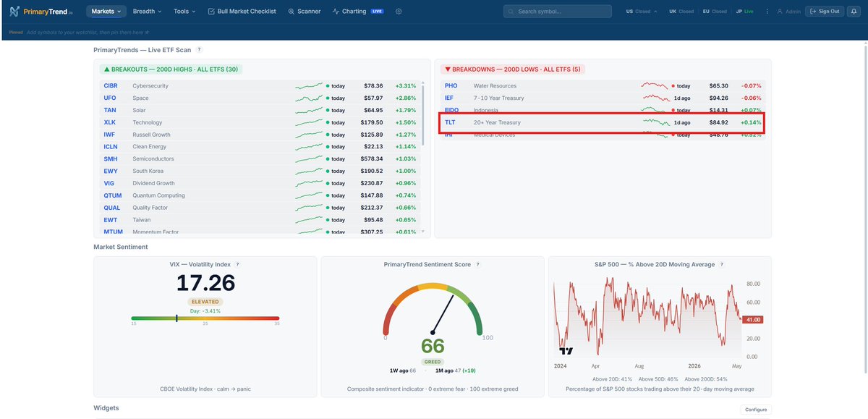The height and width of the screenshot is (419, 868).
Task: Click the scroll-up arrow in Breakouts list
Action: [x=422, y=84]
